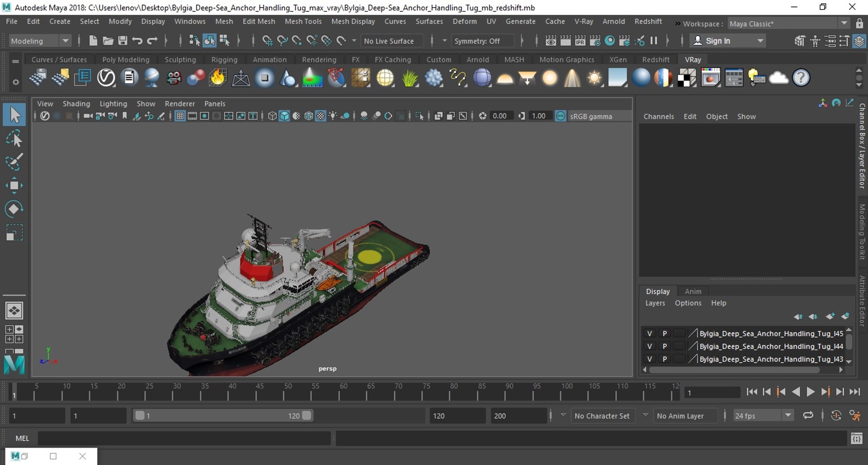The image size is (868, 465).
Task: Open the No Character Set dropdown arrow
Action: point(563,415)
